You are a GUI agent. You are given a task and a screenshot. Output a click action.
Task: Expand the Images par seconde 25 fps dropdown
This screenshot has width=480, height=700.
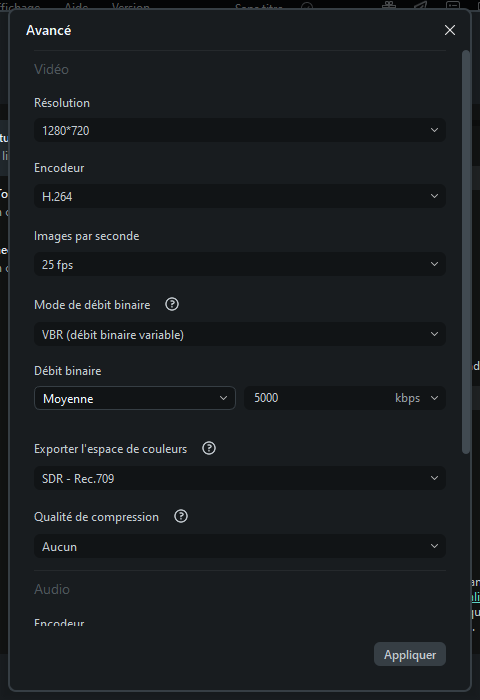pos(240,264)
